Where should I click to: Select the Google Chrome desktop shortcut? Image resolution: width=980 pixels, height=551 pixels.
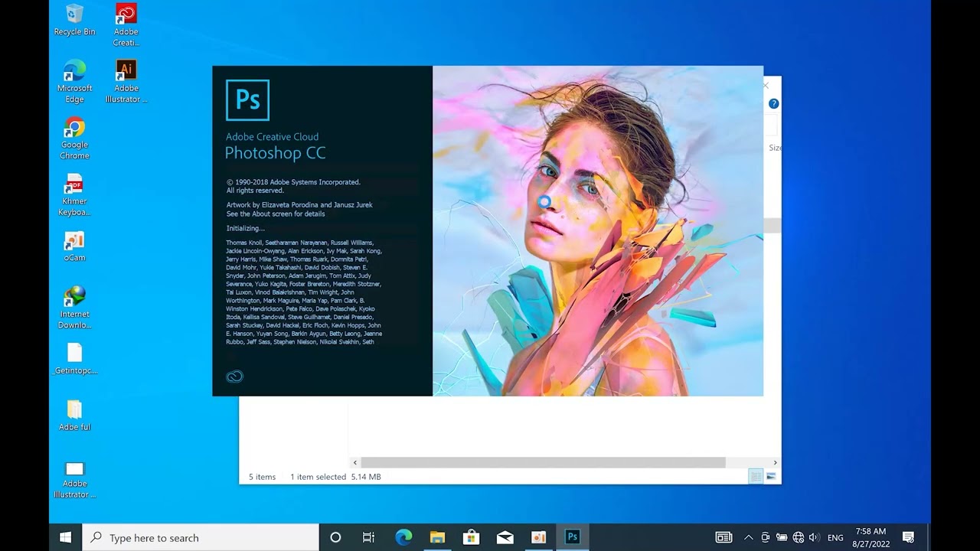point(74,138)
